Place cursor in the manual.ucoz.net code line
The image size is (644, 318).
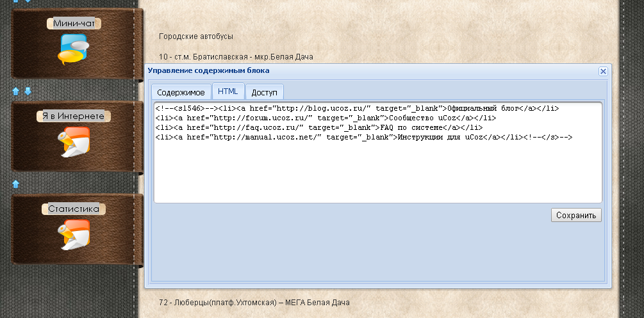[364, 138]
